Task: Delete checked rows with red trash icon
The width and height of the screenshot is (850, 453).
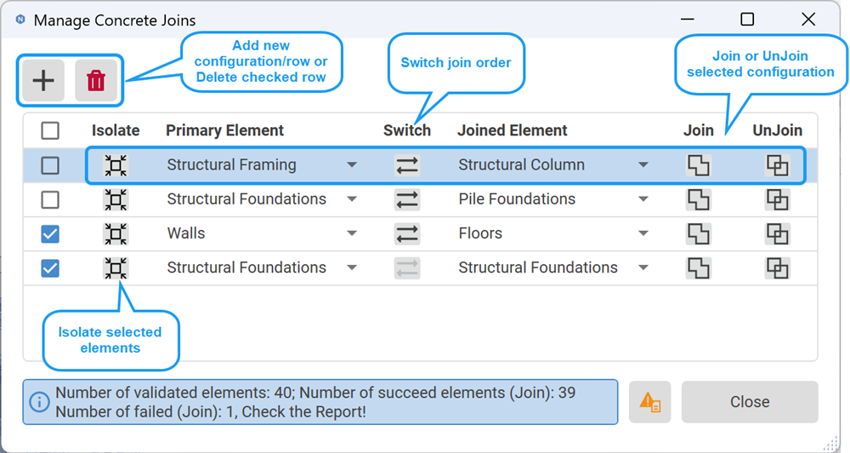Action: [x=96, y=81]
